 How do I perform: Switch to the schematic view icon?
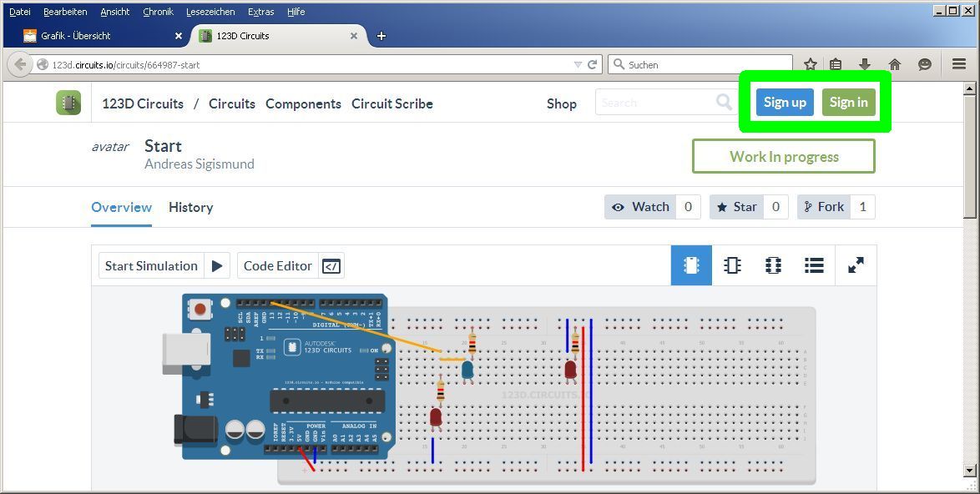(732, 265)
